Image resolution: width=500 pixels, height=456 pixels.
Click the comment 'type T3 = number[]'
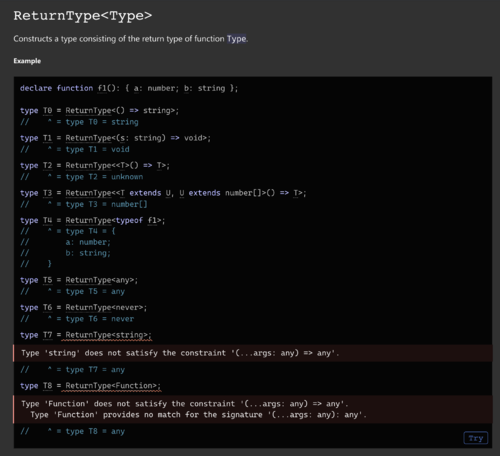tap(106, 204)
